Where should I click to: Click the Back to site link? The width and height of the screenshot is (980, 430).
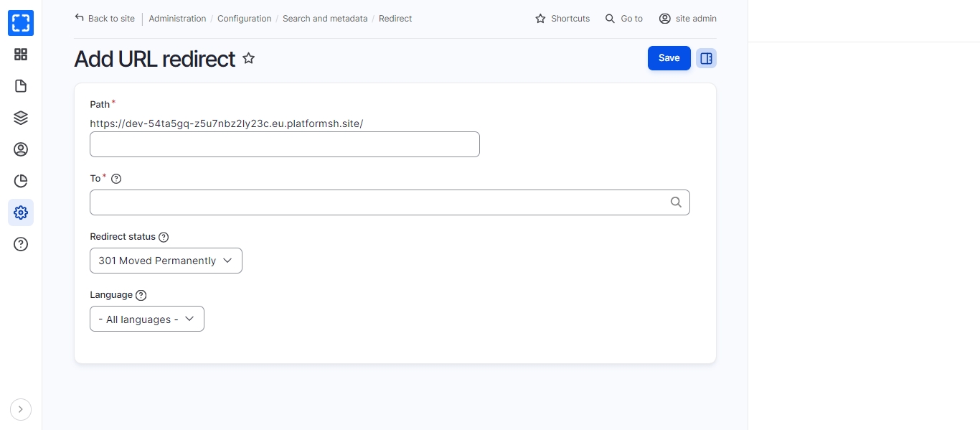click(105, 19)
